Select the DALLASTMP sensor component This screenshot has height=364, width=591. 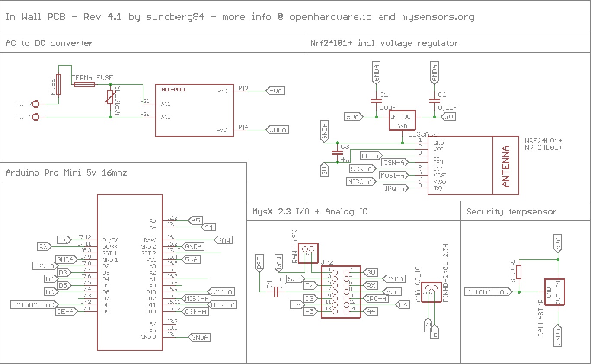[x=555, y=292]
